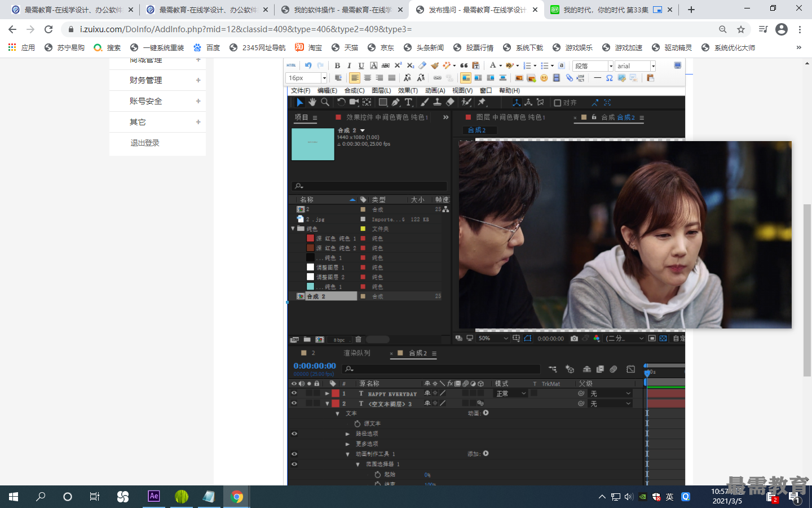Open the After Effects app from the taskbar
Viewport: 812px width, 508px height.
pyautogui.click(x=153, y=496)
